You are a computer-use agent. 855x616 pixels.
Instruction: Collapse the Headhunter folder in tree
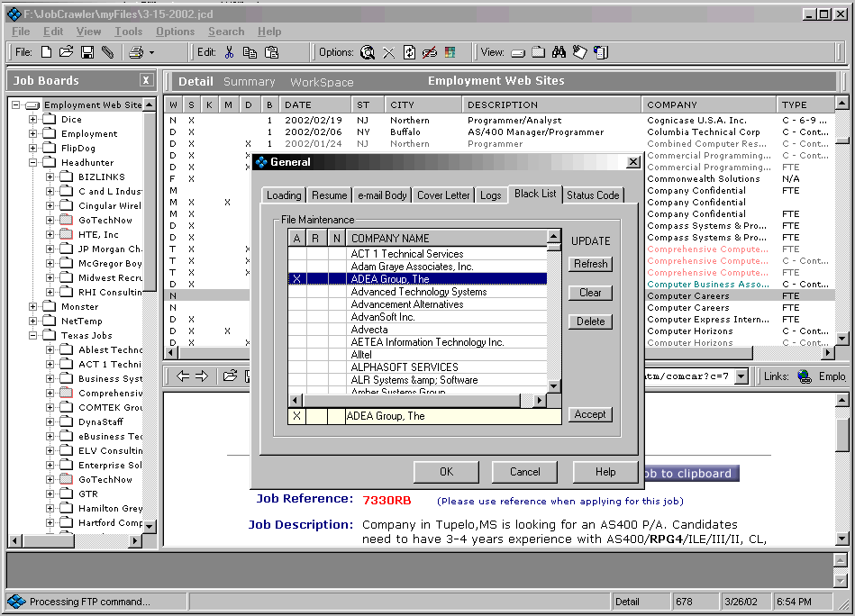32,162
